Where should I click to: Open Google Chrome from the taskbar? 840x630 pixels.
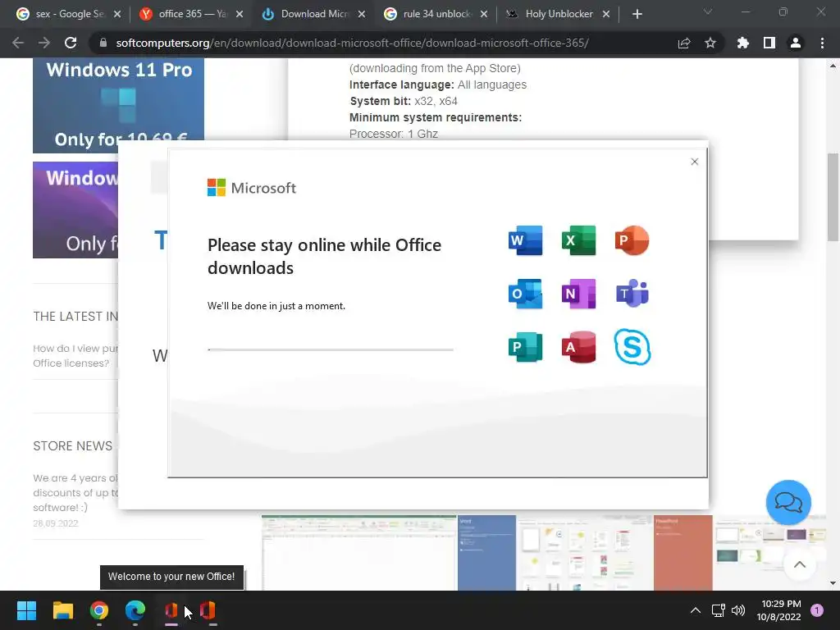point(99,610)
